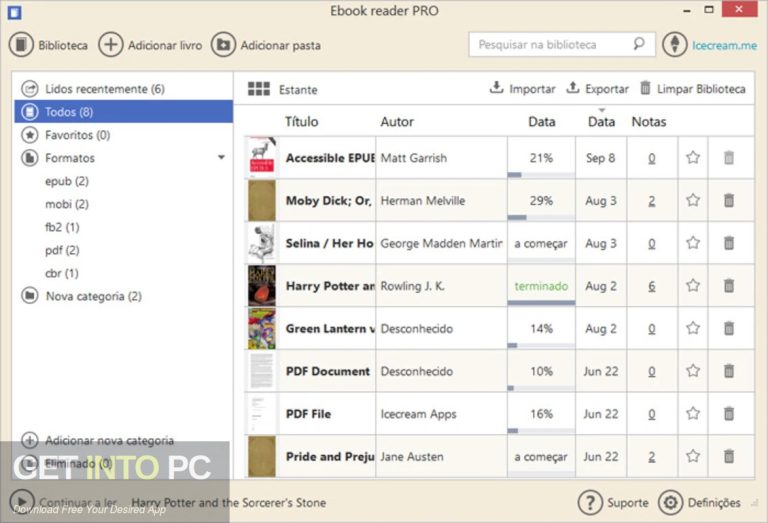
Task: Delete the Accessible EPUB book
Action: [729, 158]
